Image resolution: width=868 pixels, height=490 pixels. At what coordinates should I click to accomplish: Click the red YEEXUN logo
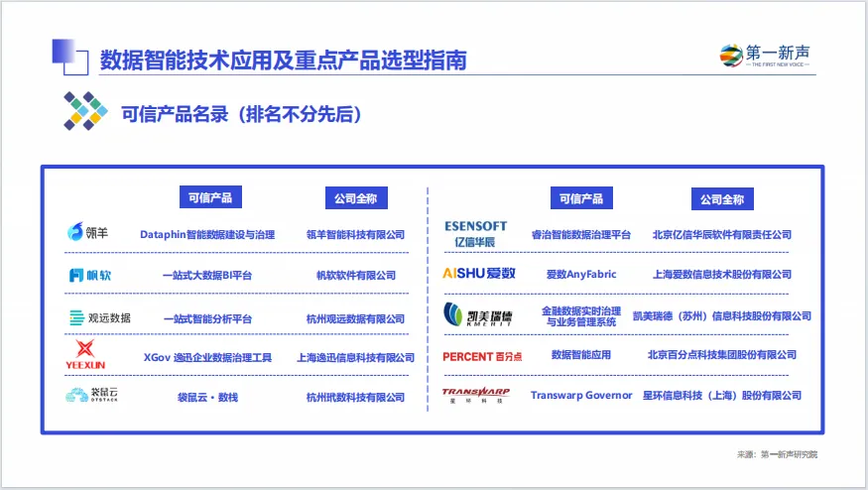click(x=85, y=354)
